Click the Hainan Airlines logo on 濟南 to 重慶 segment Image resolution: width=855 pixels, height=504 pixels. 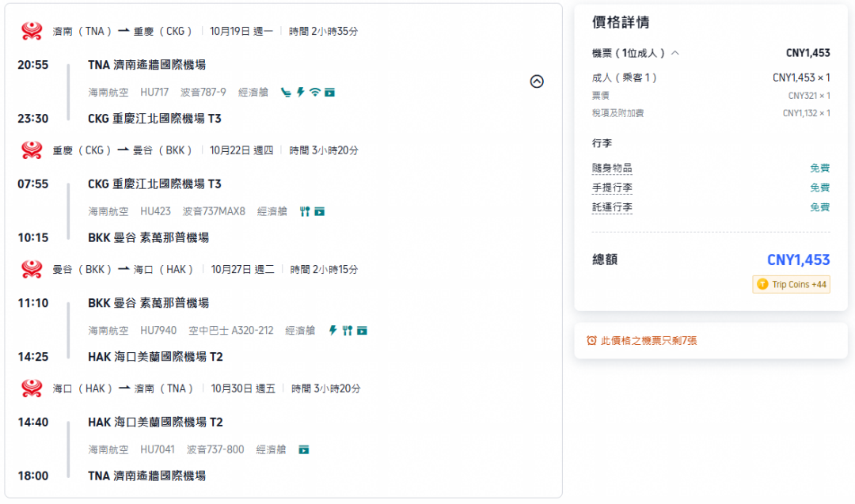(32, 31)
